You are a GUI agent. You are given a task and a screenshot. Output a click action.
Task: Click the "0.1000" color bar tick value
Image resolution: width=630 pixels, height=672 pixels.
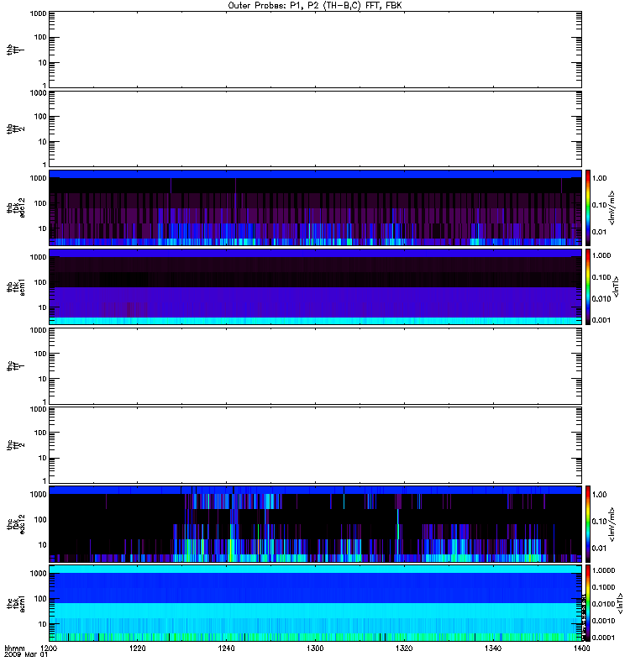tap(603, 587)
